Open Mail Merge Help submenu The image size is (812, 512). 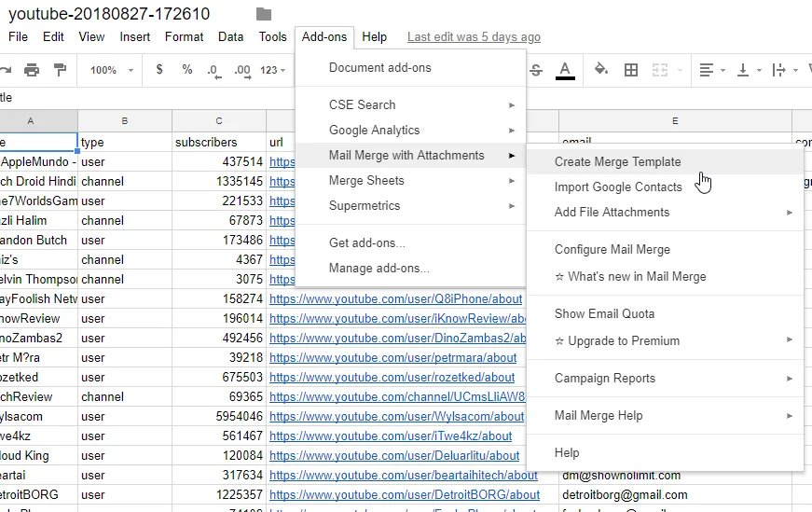[x=666, y=416]
